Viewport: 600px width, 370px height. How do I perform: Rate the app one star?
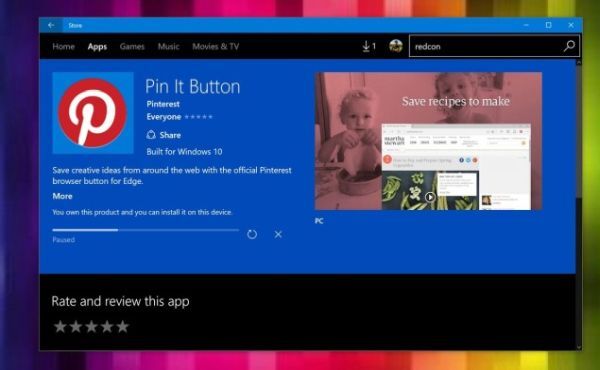click(x=60, y=327)
